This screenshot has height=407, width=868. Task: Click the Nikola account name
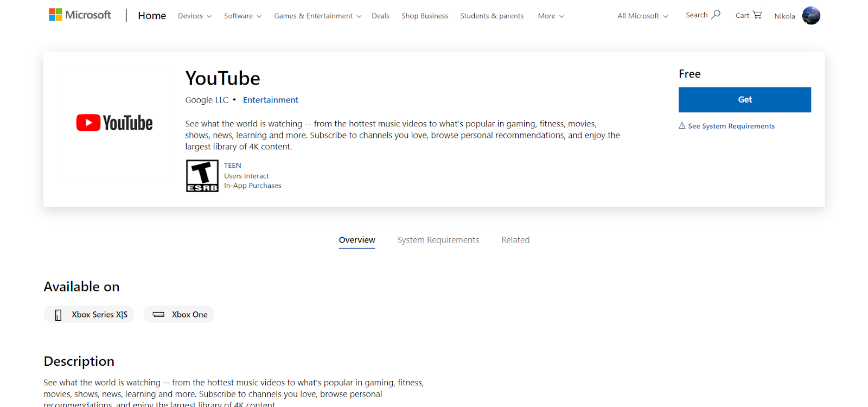click(x=784, y=16)
